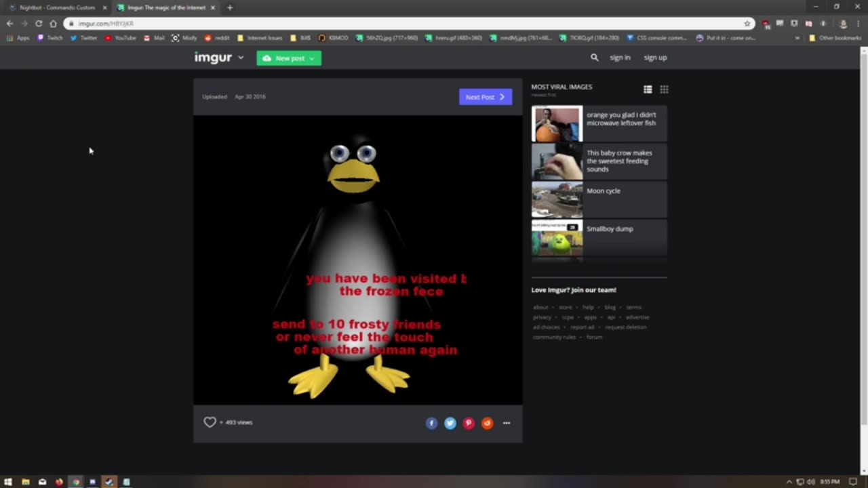Open the community rules footer link
This screenshot has height=488, width=868.
pos(555,338)
